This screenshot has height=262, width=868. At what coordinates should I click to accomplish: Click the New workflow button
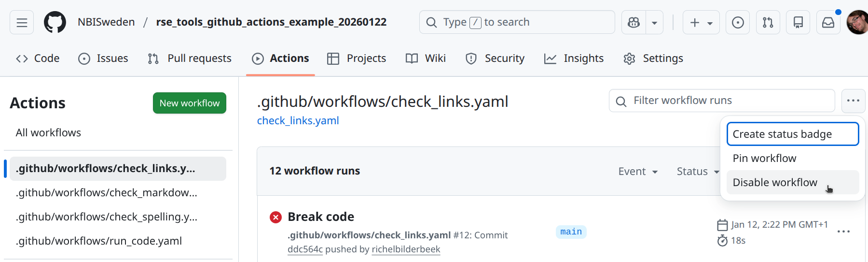click(x=189, y=103)
